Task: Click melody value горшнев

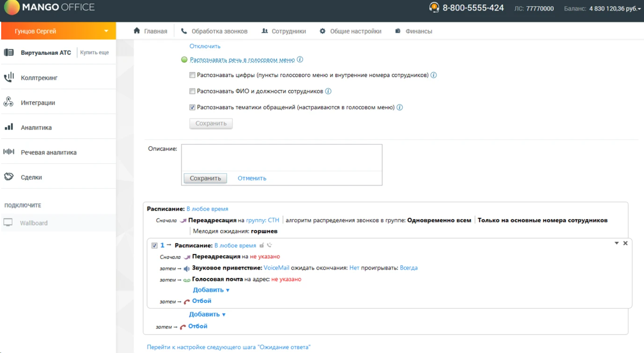Action: 264,231
